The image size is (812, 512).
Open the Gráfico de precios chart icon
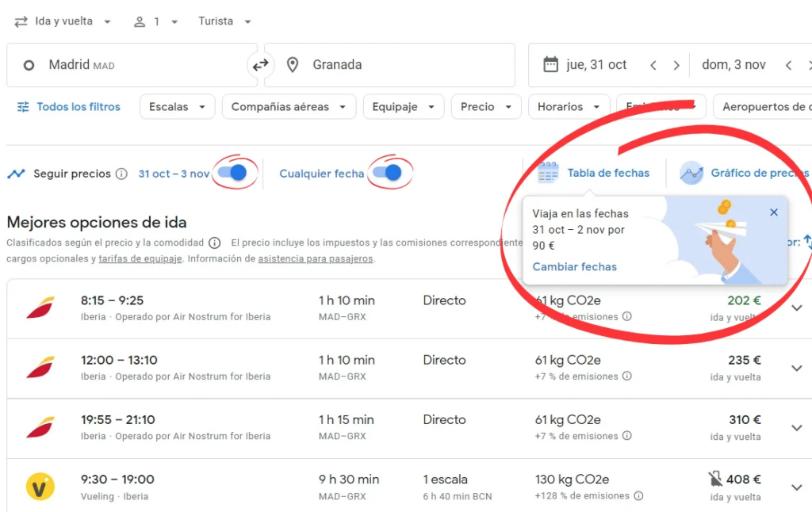(x=691, y=173)
